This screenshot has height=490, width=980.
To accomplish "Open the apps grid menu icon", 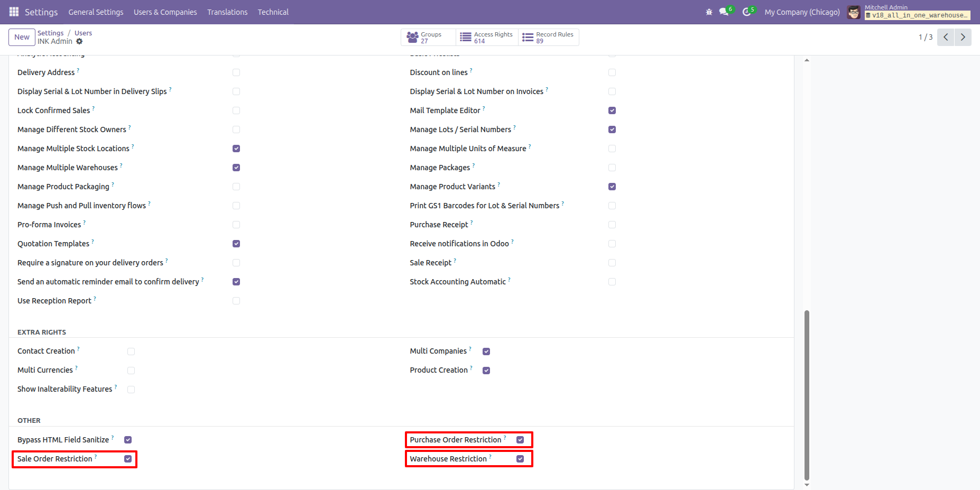I will [x=14, y=12].
